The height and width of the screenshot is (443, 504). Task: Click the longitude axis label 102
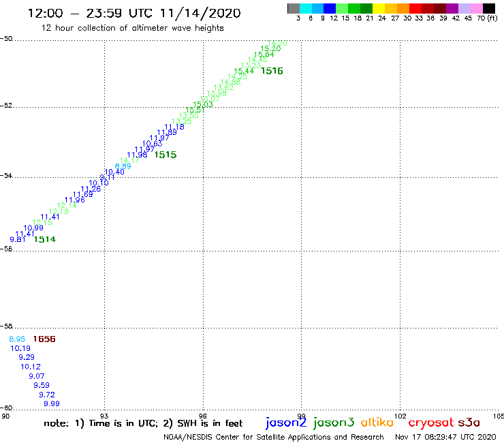point(400,416)
